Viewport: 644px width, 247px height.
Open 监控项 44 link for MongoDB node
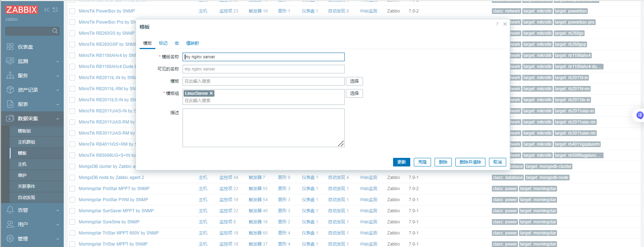tap(229, 178)
